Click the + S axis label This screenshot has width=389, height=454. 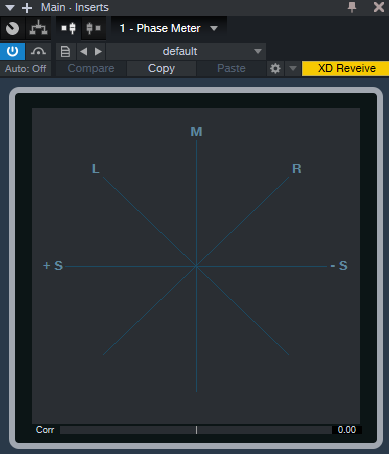pos(53,266)
